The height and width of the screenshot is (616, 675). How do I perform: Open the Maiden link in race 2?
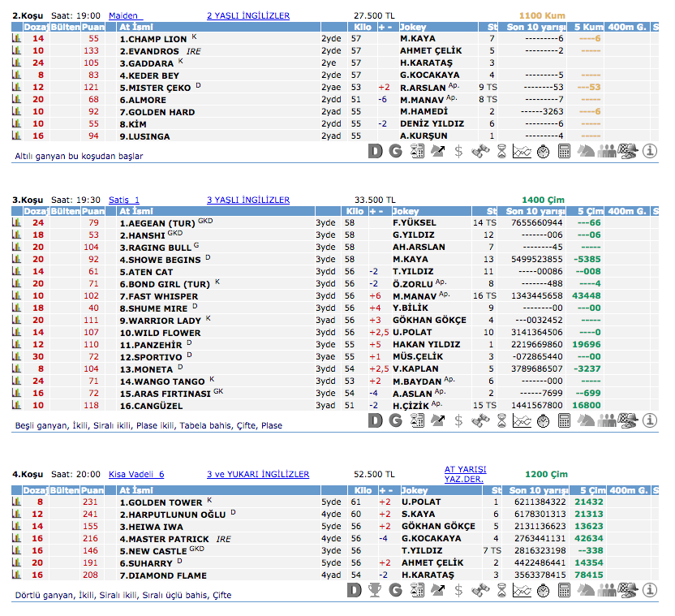125,15
